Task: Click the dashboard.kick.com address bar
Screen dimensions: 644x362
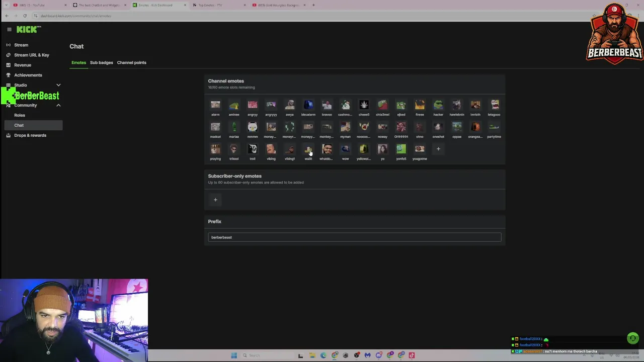Action: (x=75, y=16)
